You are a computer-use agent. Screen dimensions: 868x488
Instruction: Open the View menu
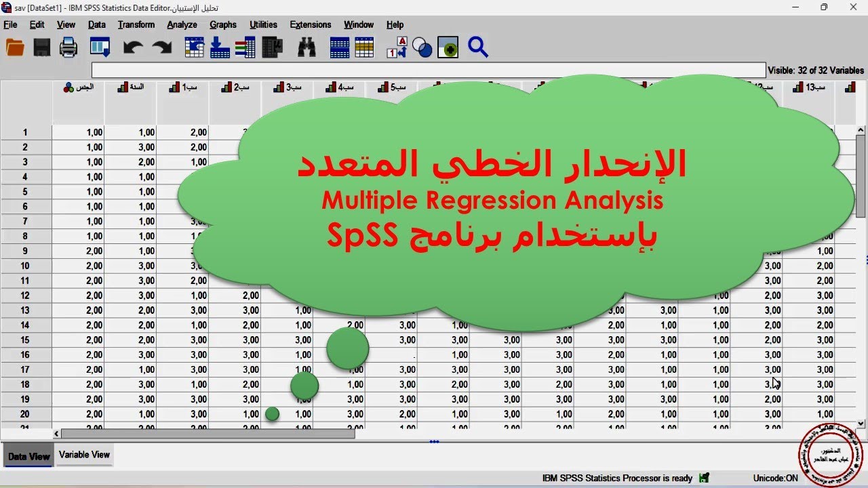[66, 24]
